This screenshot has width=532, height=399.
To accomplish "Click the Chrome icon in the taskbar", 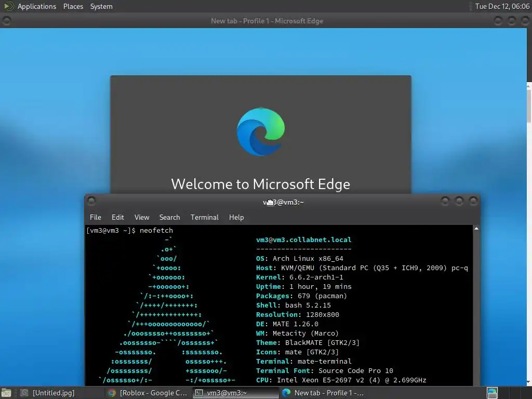I will (x=112, y=393).
